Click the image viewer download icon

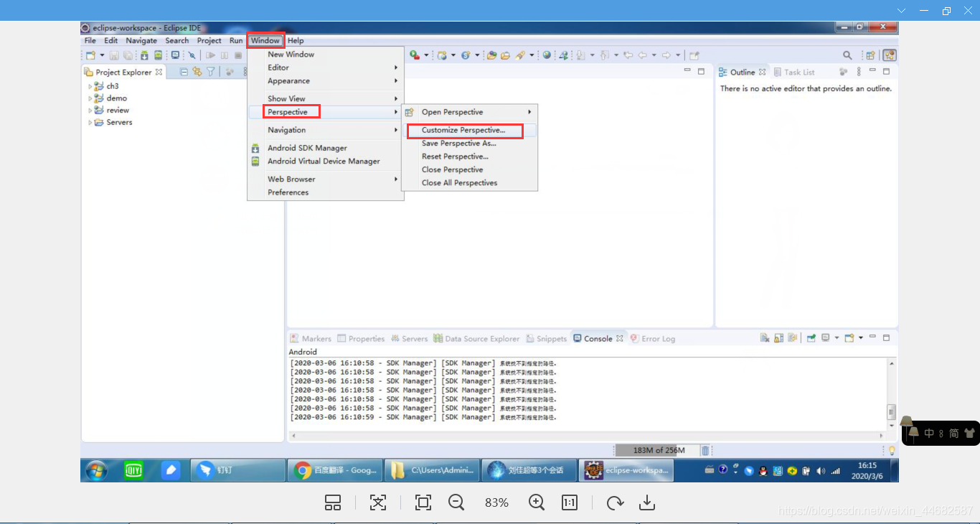pos(647,502)
